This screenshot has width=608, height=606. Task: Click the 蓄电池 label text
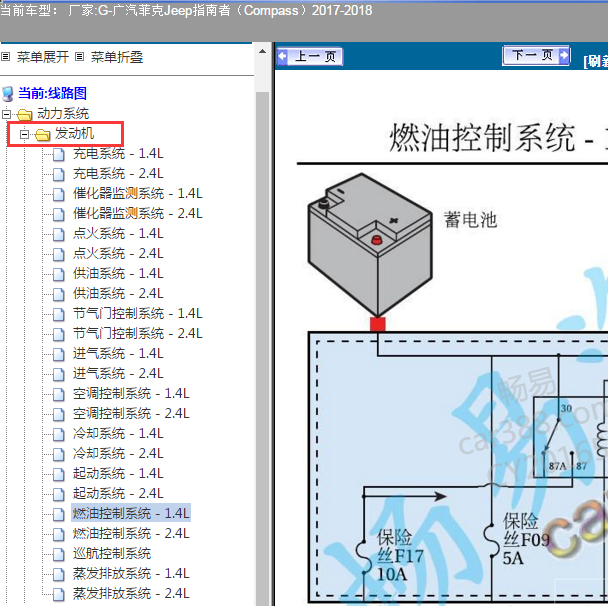[x=470, y=220]
